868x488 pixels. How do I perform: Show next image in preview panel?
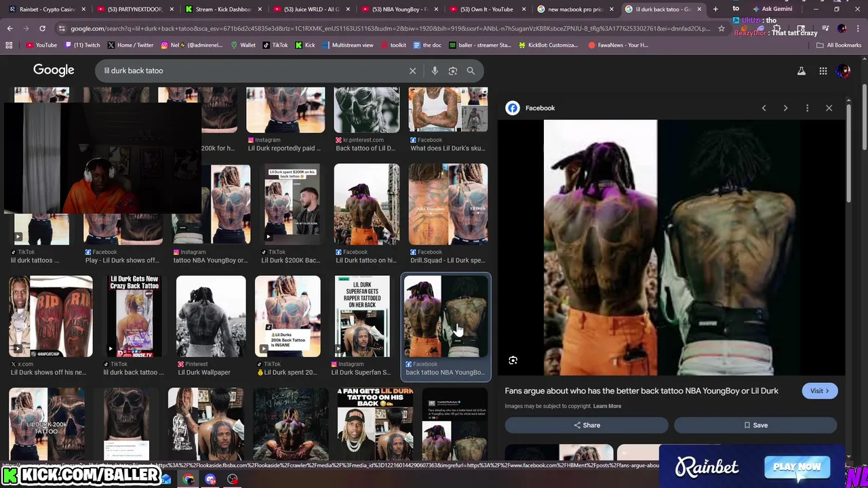point(785,108)
